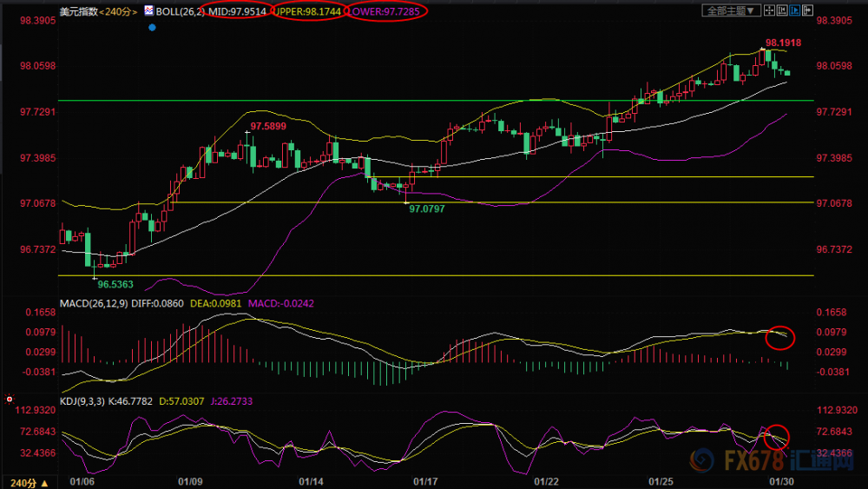Enable the crosshair cursor tool icon
The height and width of the screenshot is (489, 868).
(769, 10)
